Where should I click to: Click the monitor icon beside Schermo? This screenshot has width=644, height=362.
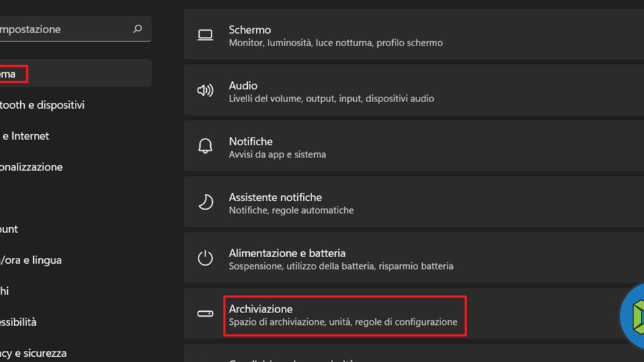pyautogui.click(x=205, y=35)
